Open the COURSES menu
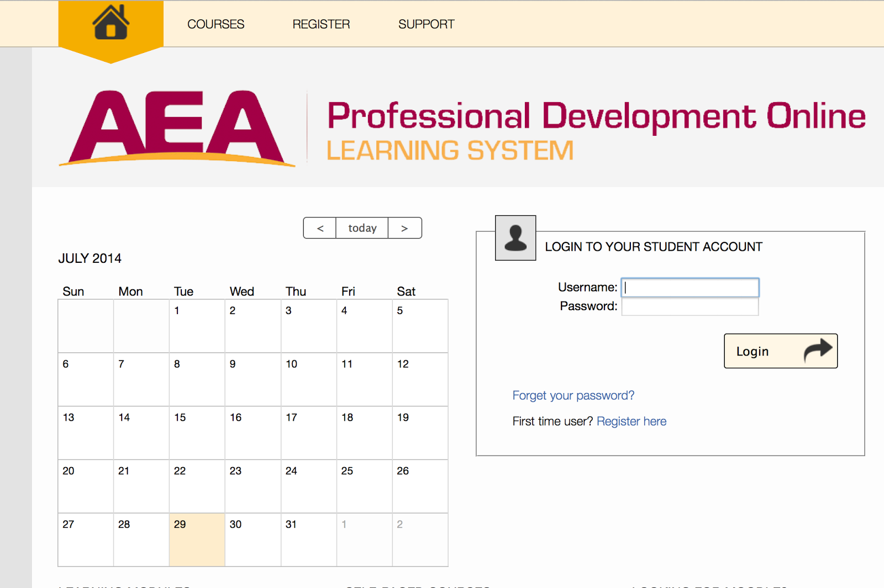 pos(215,24)
